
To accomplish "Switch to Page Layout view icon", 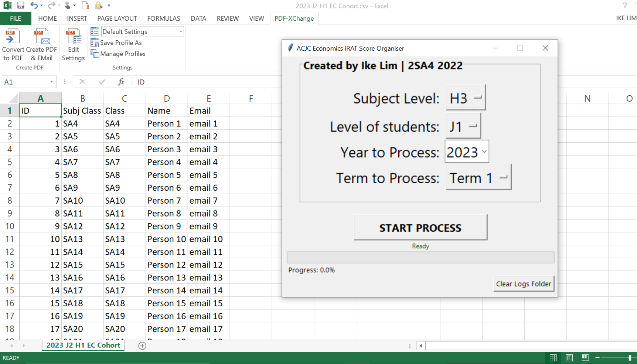I will [569, 358].
